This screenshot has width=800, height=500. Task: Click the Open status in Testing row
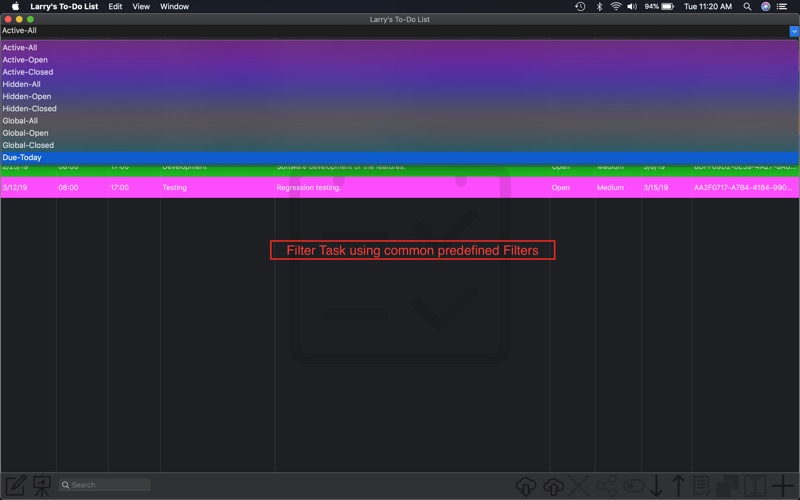[x=571, y=187]
